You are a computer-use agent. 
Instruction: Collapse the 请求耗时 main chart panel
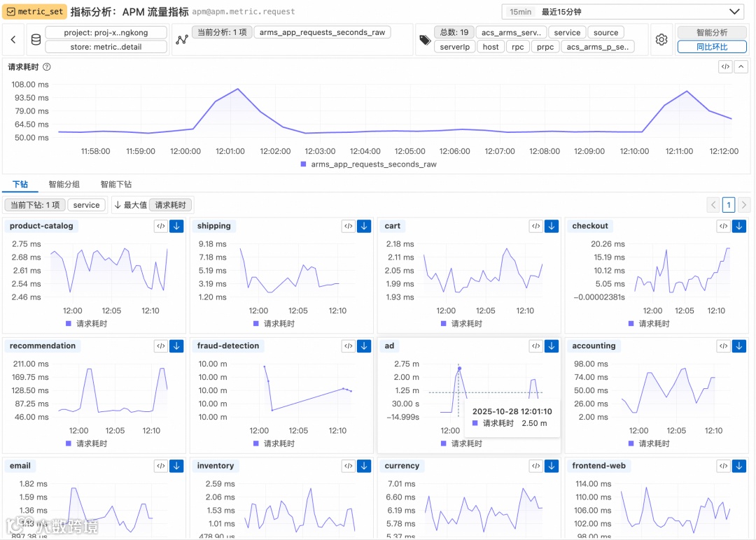tap(741, 67)
